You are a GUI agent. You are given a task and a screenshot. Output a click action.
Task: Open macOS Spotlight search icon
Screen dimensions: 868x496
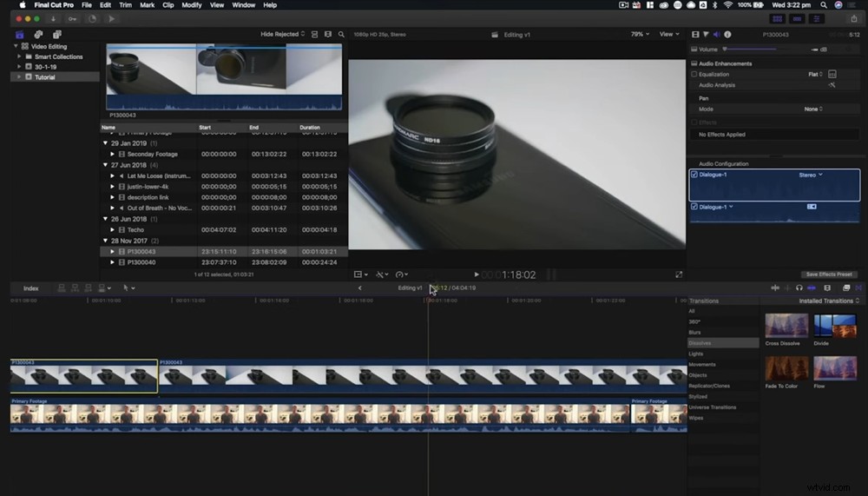pyautogui.click(x=824, y=5)
